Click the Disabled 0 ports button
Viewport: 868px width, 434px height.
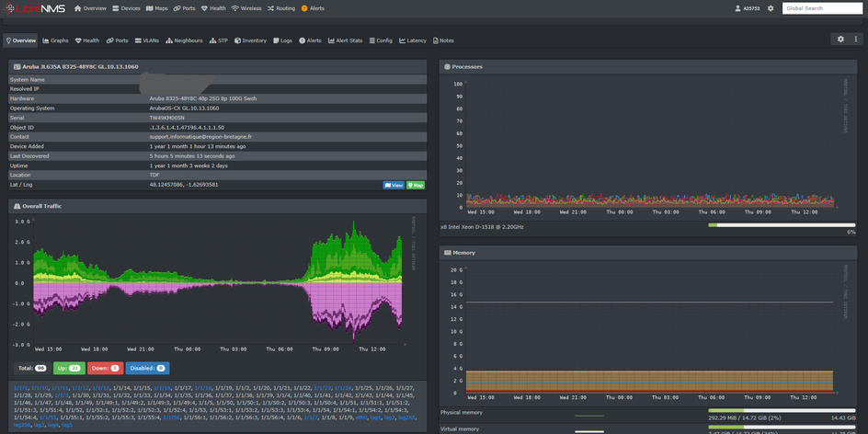tap(147, 368)
